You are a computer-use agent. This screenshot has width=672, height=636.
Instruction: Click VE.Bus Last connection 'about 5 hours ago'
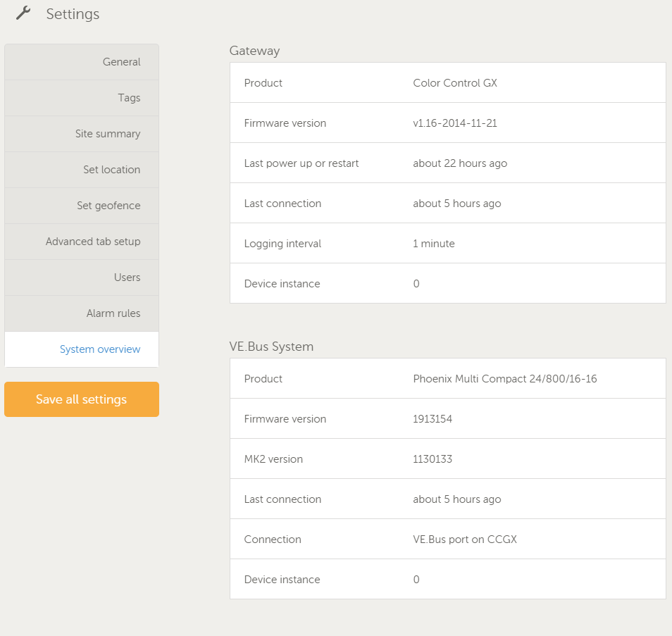click(x=457, y=499)
